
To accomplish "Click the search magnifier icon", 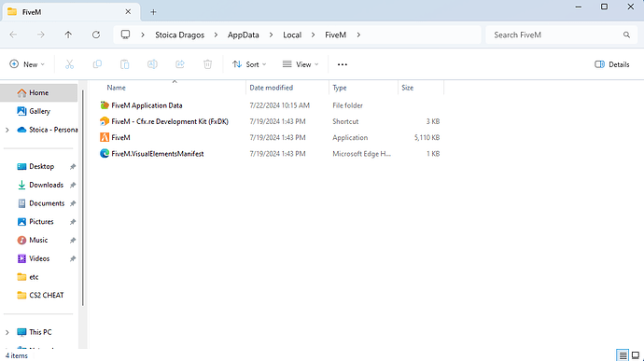I will tap(626, 35).
